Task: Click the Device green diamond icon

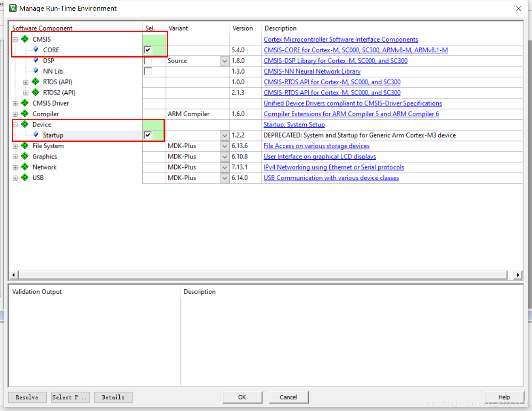Action: coord(25,124)
